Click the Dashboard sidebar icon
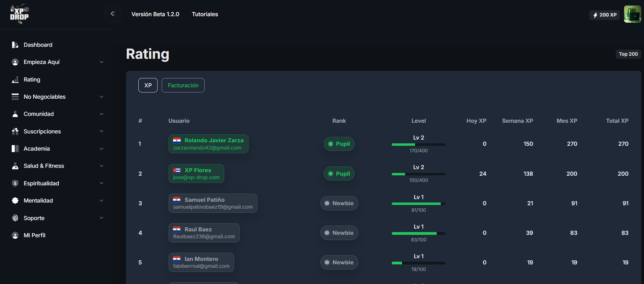Screen dimensions: 644x284 tap(15, 45)
